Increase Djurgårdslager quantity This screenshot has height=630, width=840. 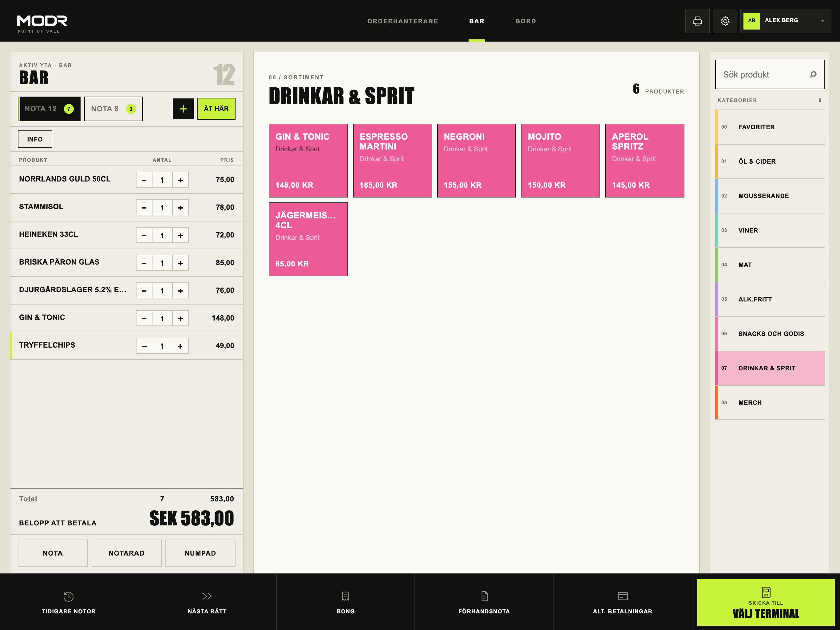click(x=180, y=291)
